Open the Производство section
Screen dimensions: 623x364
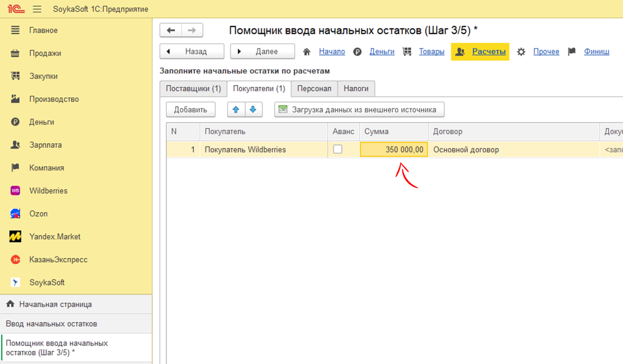click(x=54, y=99)
